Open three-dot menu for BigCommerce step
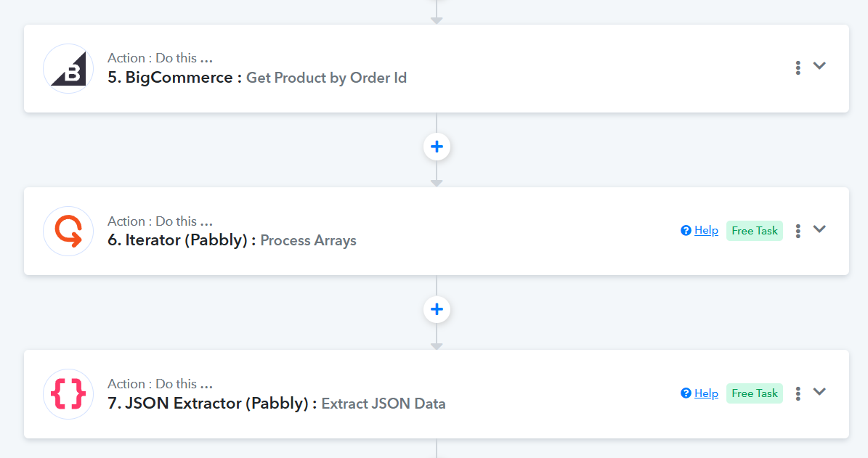The image size is (868, 458). point(798,68)
